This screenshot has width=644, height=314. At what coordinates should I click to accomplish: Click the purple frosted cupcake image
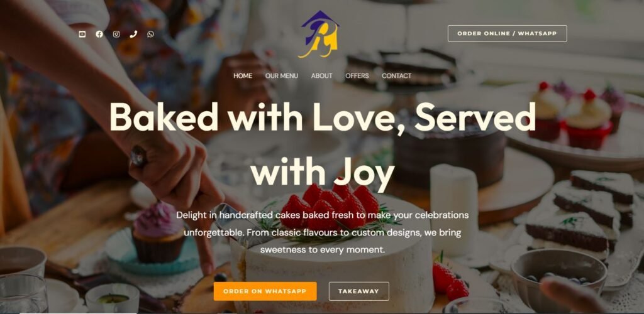[158, 232]
